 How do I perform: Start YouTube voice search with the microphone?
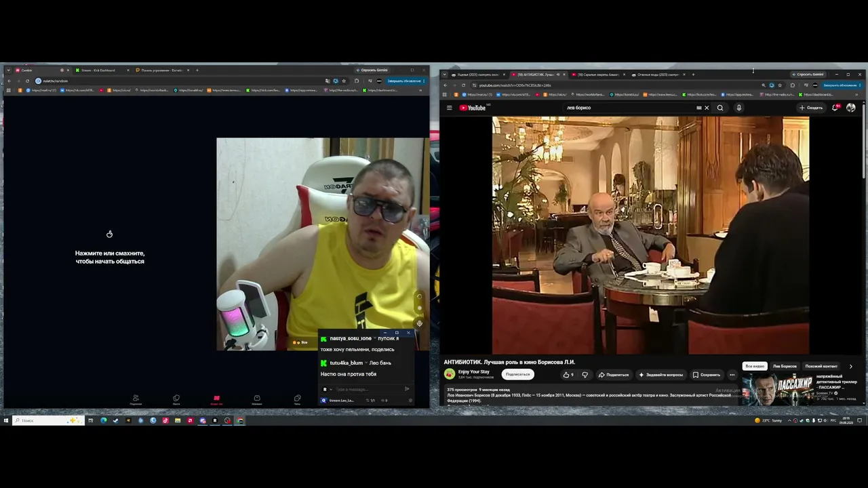(x=738, y=108)
